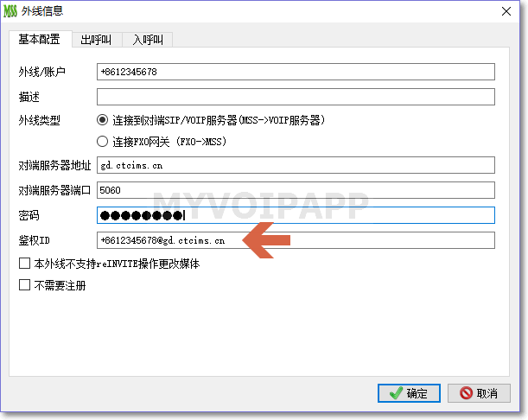Image resolution: width=528 pixels, height=420 pixels.
Task: Tick the 不需要注册 checkbox
Action: 24,285
